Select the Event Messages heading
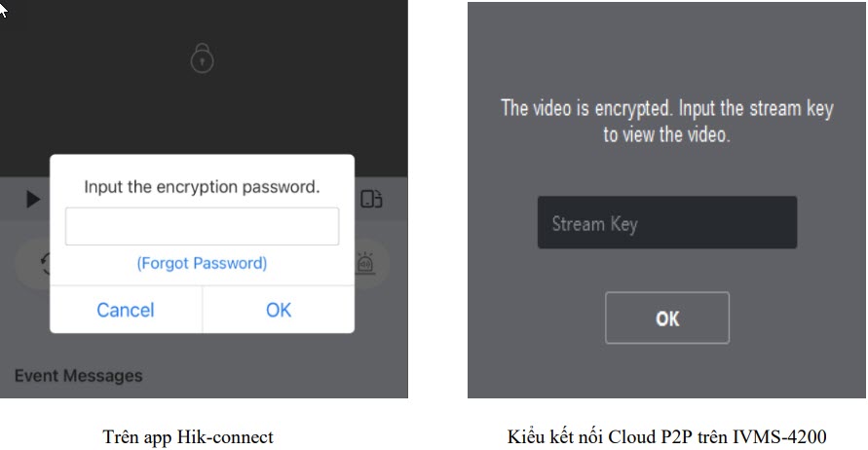868x450 pixels. [78, 375]
